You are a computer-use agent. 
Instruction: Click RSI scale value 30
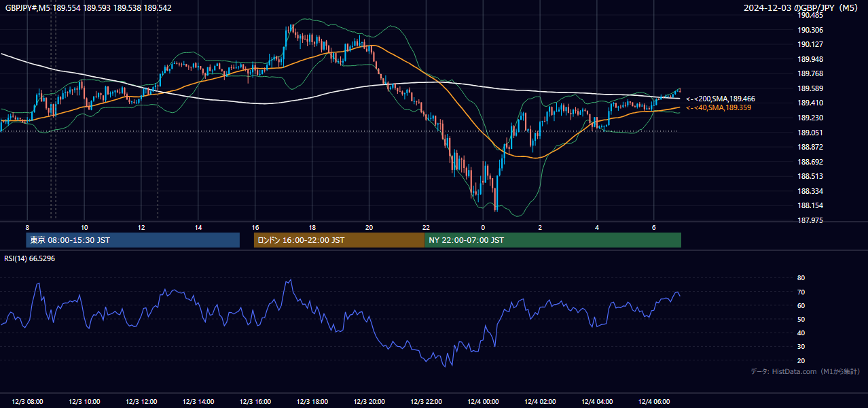tap(801, 347)
